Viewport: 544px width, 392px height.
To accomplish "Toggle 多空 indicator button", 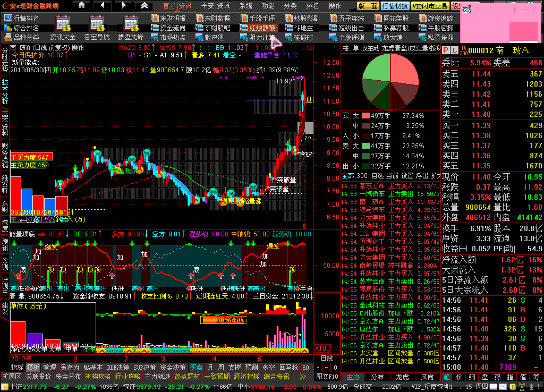I will [x=268, y=368].
